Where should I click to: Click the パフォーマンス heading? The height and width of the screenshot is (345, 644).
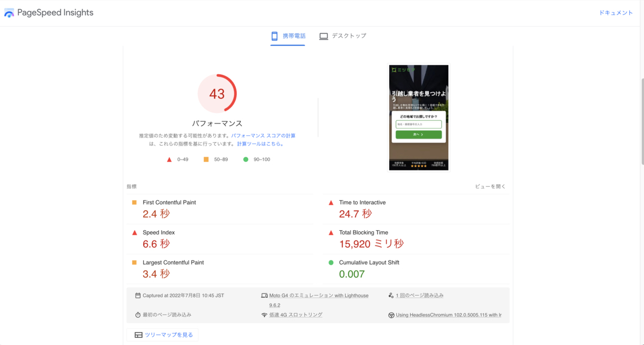pos(217,123)
